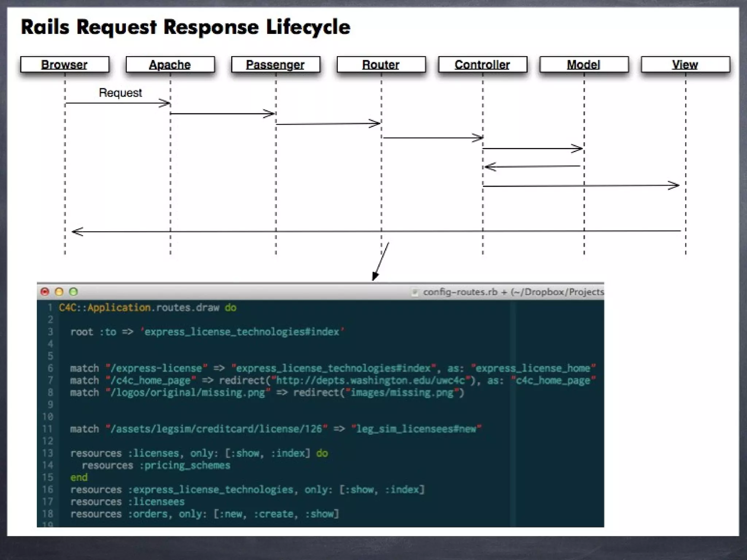
Task: Click the Browser lifeline box
Action: point(65,65)
